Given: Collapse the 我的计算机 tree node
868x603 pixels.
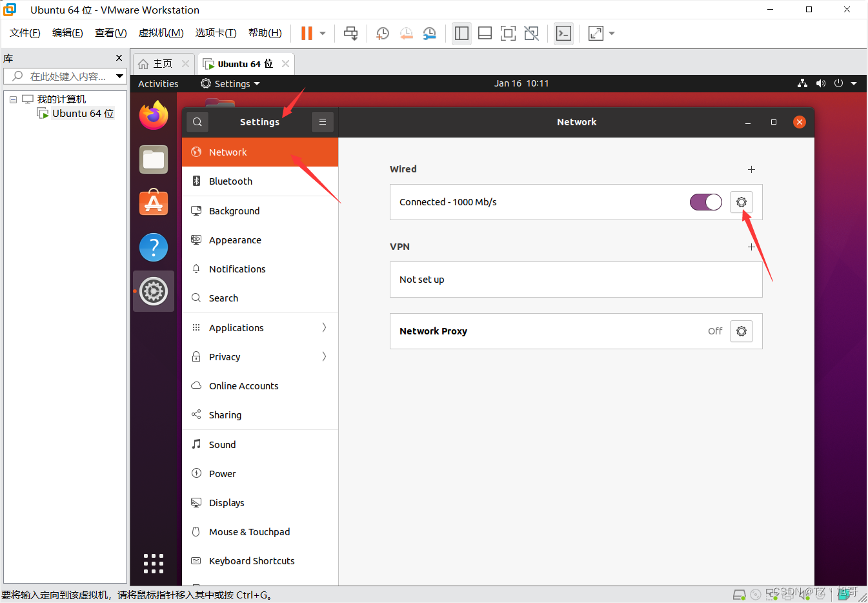Looking at the screenshot, I should (x=13, y=99).
